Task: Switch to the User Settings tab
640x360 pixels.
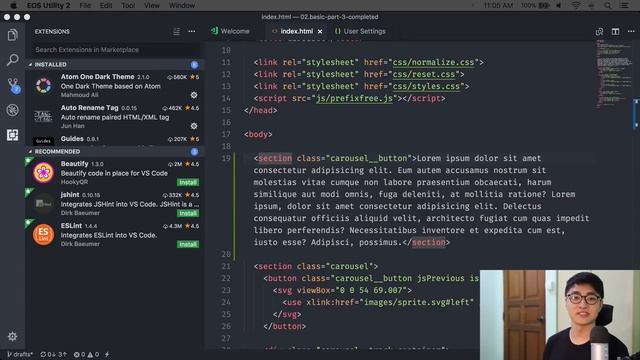Action: [x=360, y=31]
